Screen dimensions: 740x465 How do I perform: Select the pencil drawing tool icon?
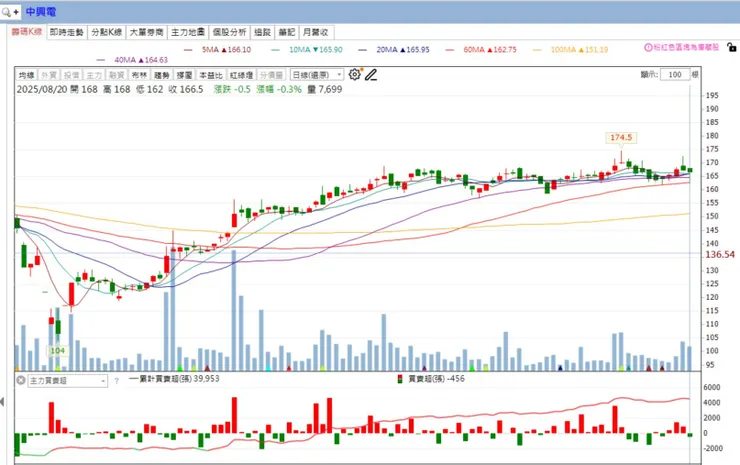click(371, 75)
